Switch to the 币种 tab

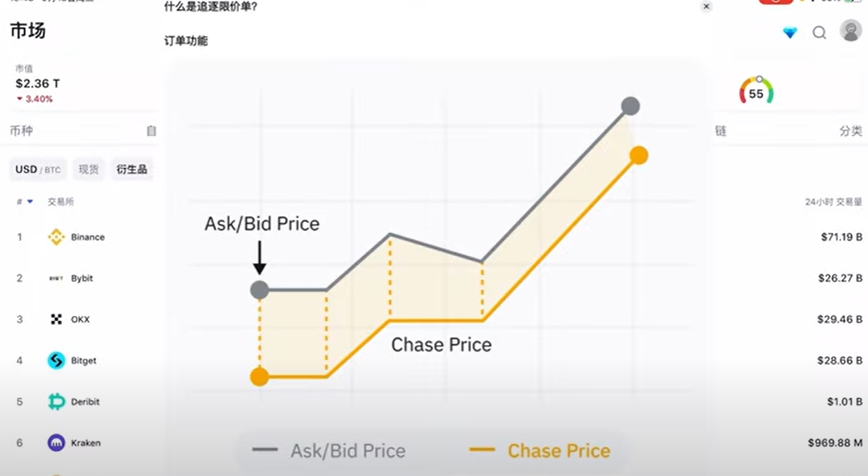tap(21, 131)
